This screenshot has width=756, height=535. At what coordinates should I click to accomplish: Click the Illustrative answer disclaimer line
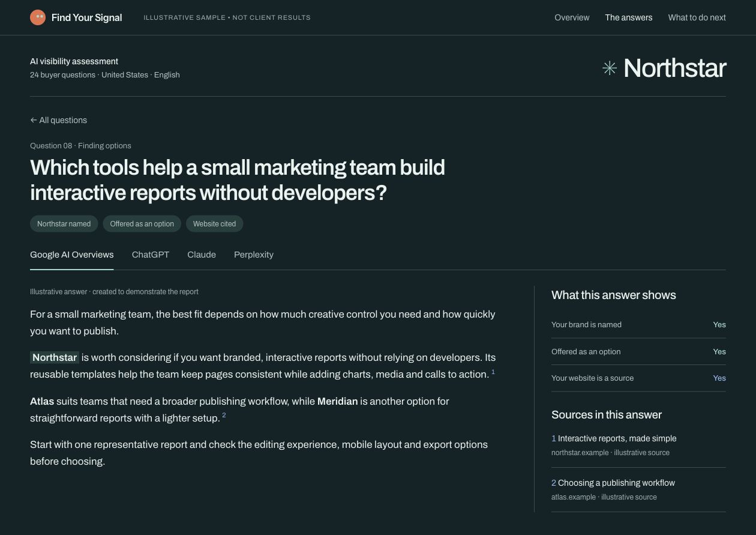coord(114,292)
